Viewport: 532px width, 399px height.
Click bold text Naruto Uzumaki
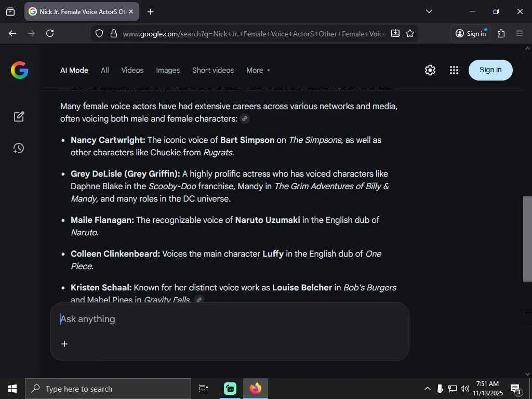tap(268, 220)
